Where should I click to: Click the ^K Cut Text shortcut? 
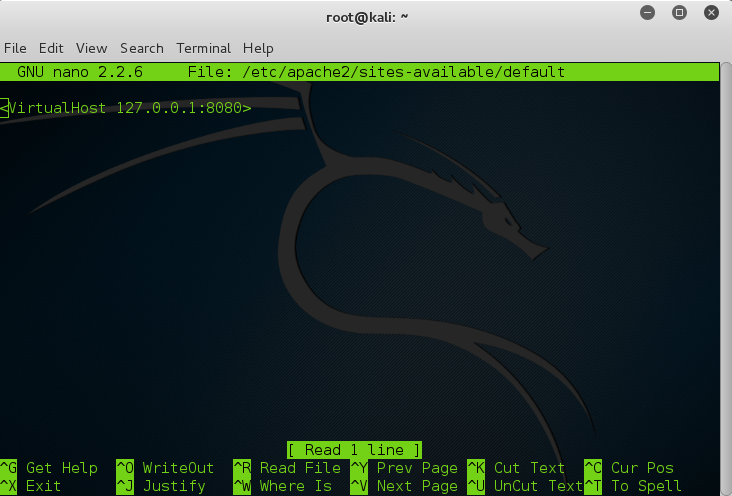[516, 468]
